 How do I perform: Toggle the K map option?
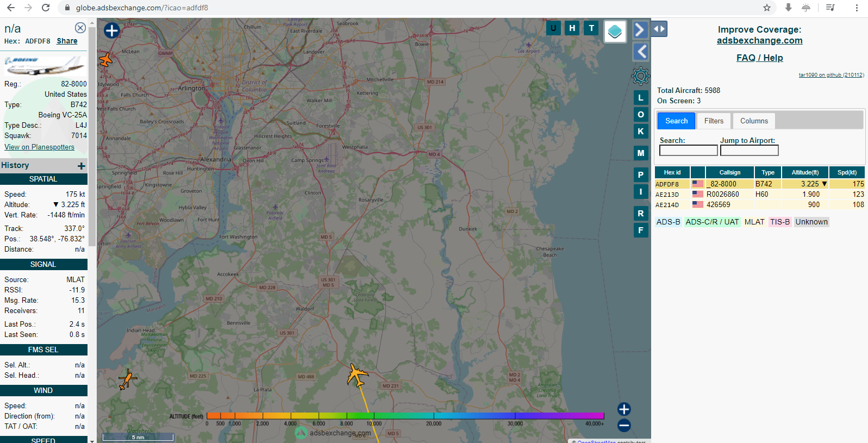coord(641,132)
